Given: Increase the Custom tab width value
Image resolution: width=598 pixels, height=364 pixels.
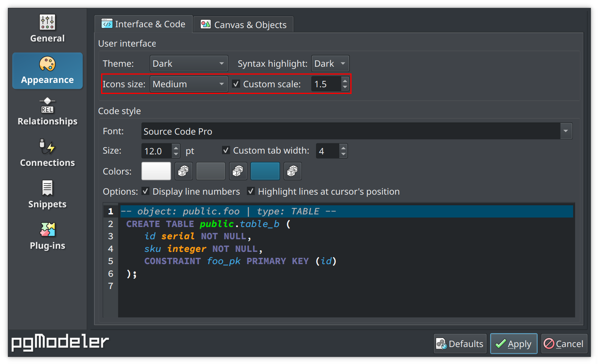Looking at the screenshot, I should click(x=343, y=147).
